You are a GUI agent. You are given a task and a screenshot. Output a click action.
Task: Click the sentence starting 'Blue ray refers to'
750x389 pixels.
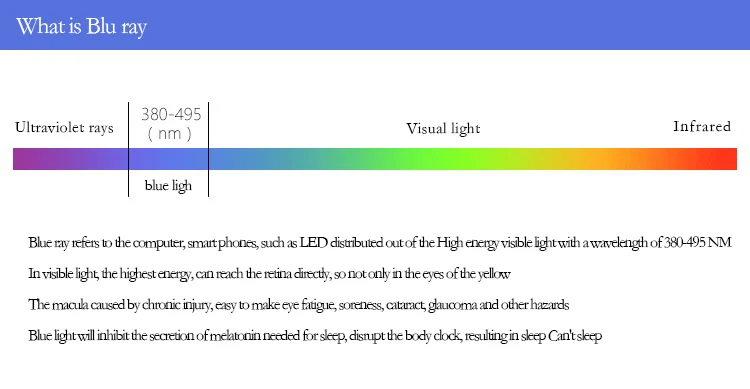(x=379, y=243)
